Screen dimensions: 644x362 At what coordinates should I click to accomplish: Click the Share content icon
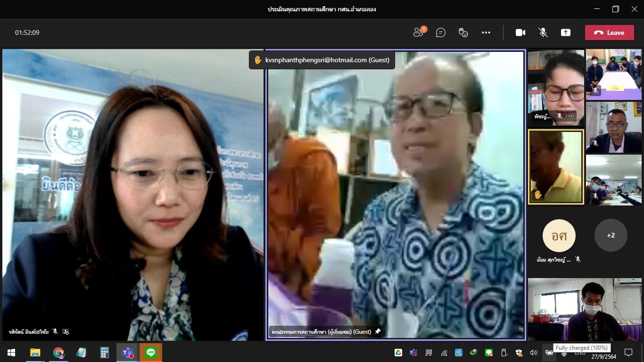pos(566,33)
